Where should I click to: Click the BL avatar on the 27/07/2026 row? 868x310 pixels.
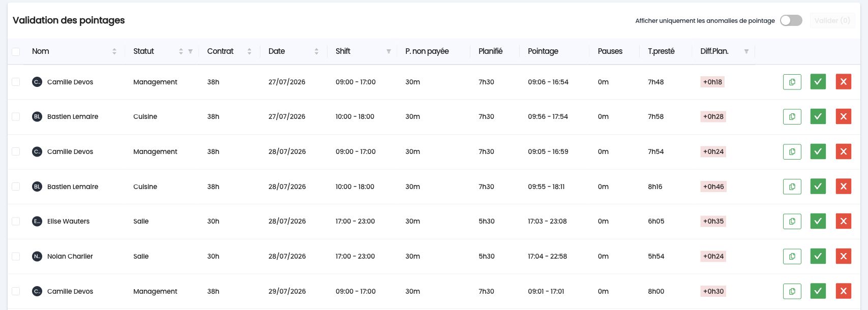coord(37,116)
